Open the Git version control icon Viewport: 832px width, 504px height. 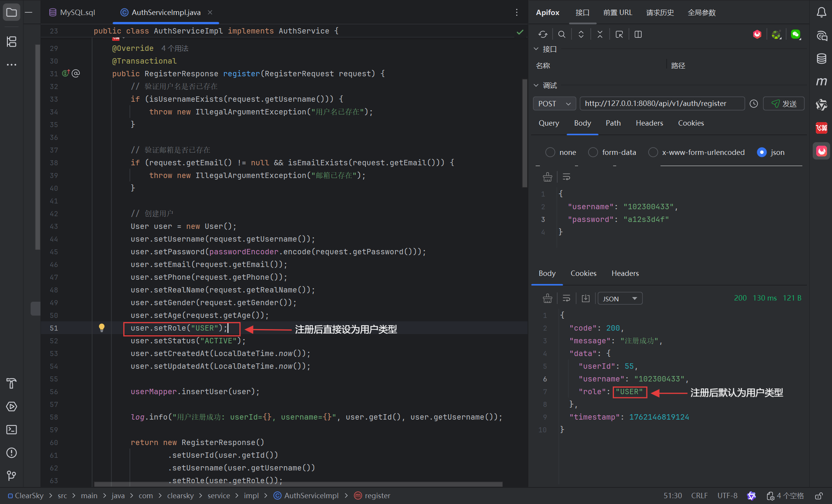[x=12, y=476]
